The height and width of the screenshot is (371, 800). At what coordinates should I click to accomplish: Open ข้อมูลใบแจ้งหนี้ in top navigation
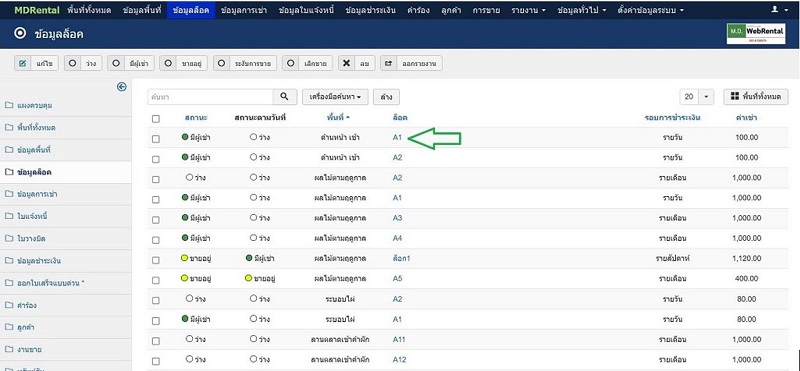click(306, 10)
